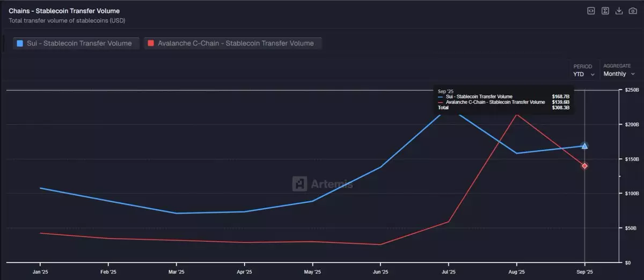The image size is (644, 280).
Task: Click the Jan '25 x-axis label
Action: point(40,271)
